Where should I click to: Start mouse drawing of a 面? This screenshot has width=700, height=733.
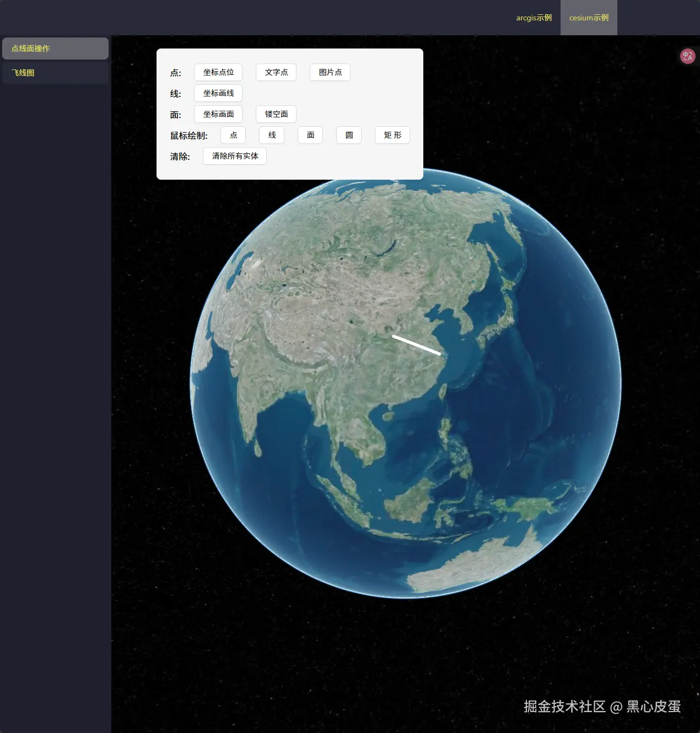(x=310, y=135)
